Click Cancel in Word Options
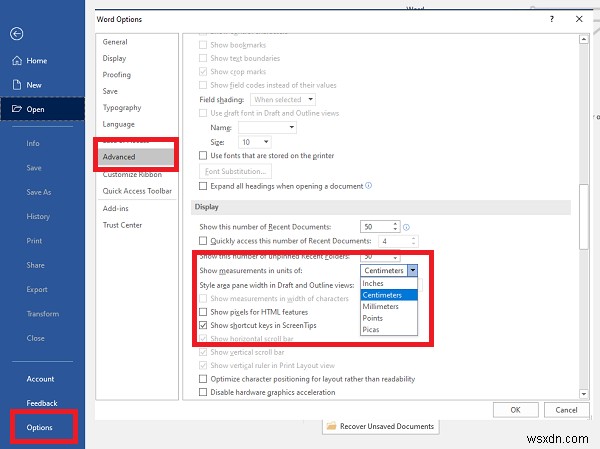This screenshot has height=449, width=600. 566,410
